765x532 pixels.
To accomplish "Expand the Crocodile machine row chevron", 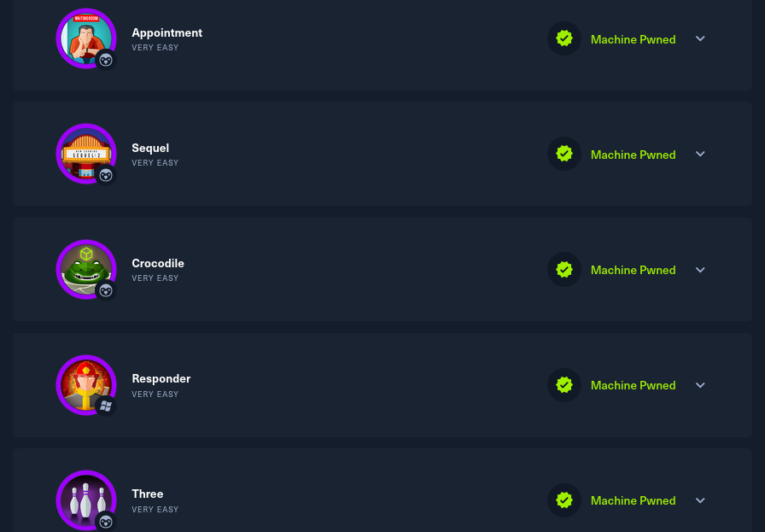I will (700, 270).
